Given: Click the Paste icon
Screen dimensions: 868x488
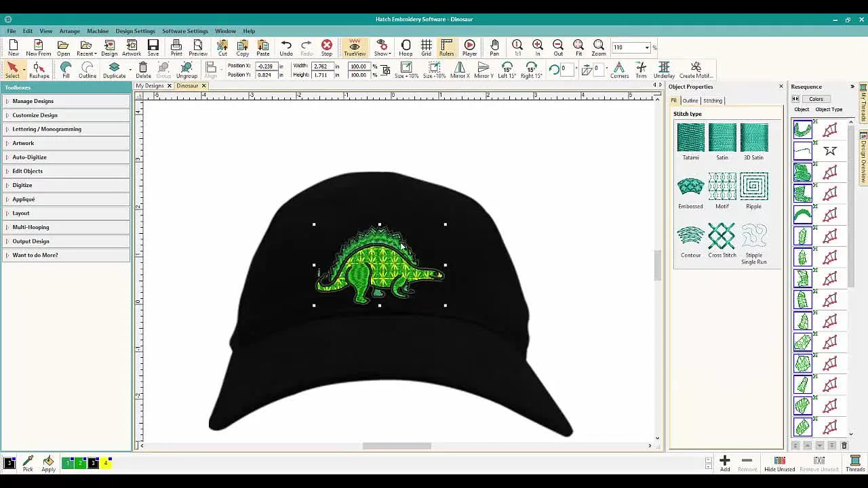Looking at the screenshot, I should coord(263,47).
